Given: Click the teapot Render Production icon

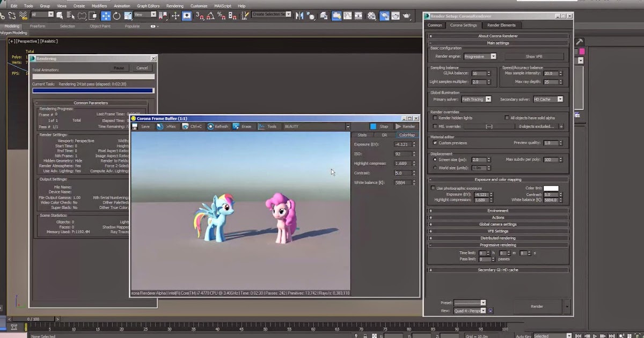Looking at the screenshot, I should (x=406, y=16).
